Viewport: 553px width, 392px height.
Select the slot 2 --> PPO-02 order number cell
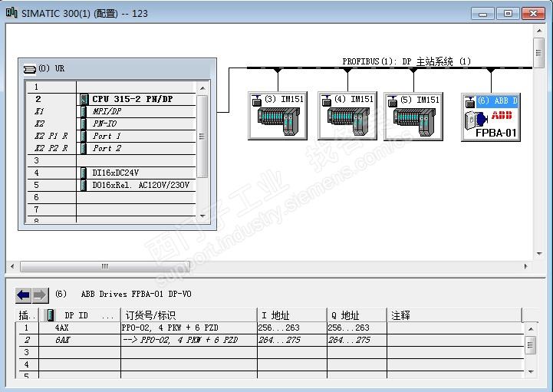189,340
